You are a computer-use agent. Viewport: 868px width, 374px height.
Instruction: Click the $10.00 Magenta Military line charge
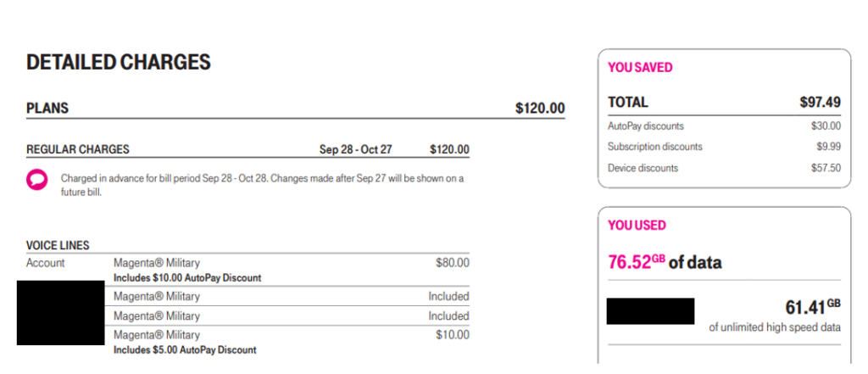pyautogui.click(x=453, y=335)
